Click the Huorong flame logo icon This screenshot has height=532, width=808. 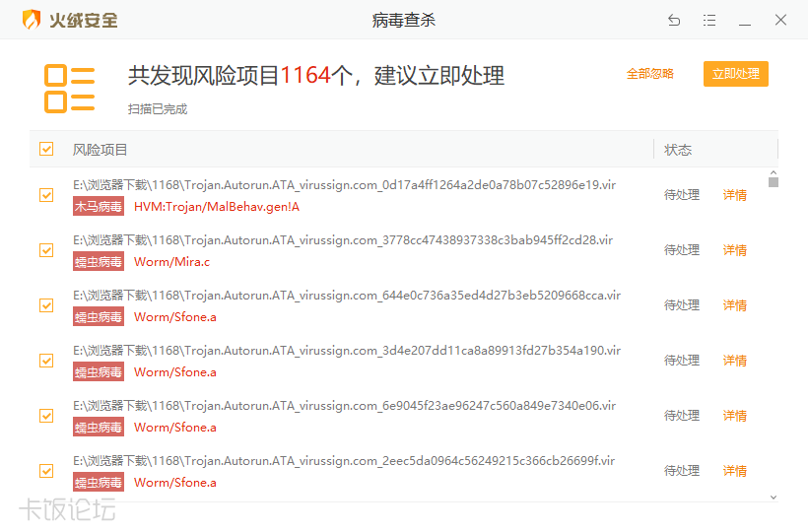(x=32, y=20)
